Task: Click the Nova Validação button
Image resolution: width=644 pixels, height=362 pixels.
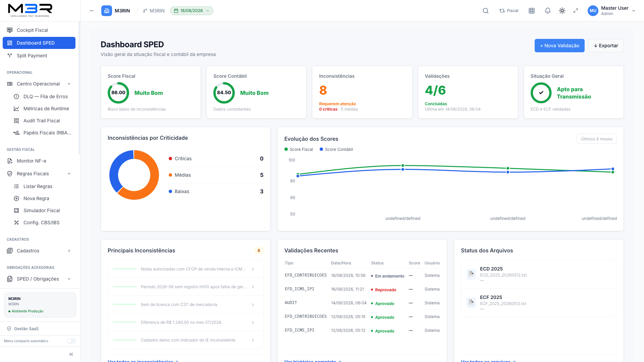Action: (x=559, y=46)
